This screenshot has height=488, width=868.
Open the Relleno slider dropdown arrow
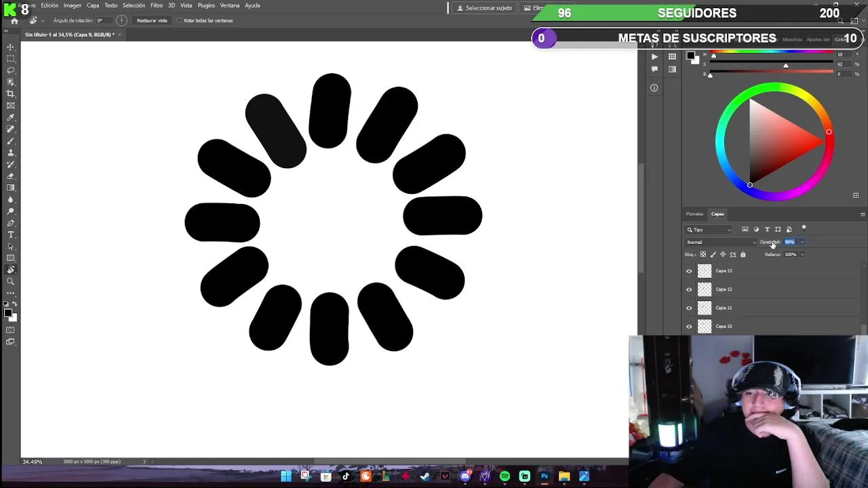(802, 255)
